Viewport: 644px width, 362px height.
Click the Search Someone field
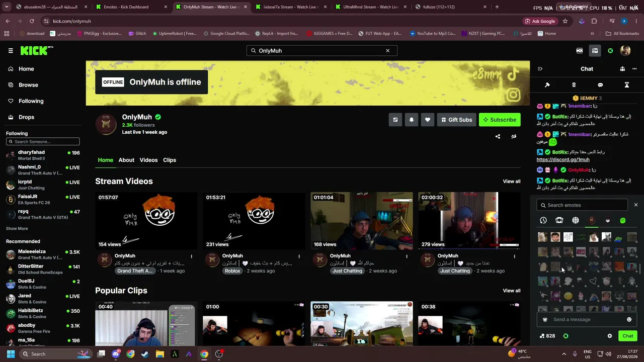(x=43, y=142)
